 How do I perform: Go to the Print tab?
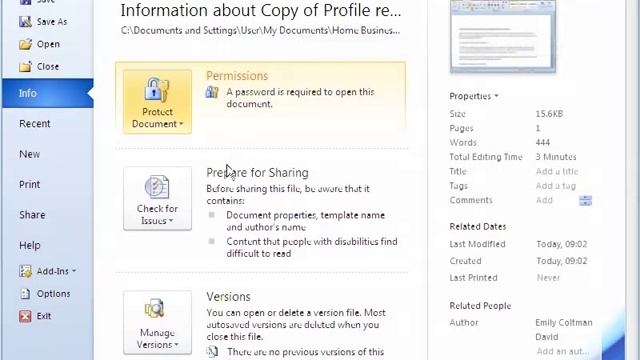click(29, 184)
